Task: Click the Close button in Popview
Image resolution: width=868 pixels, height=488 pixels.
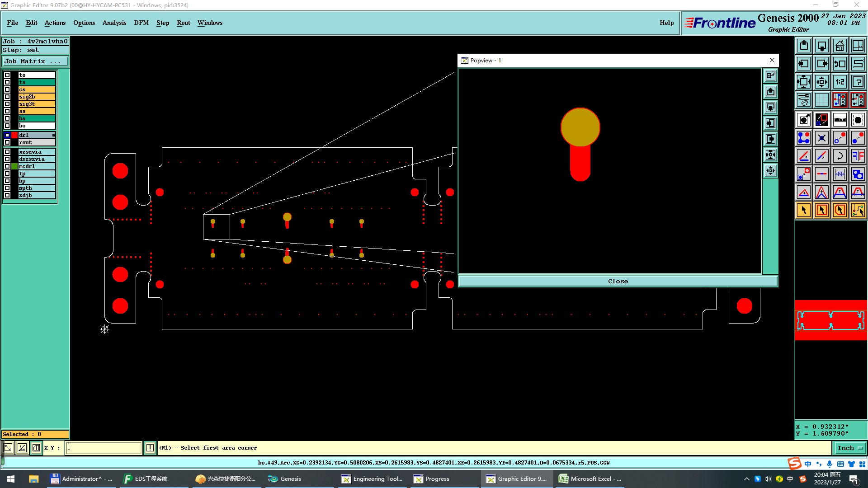Action: coord(618,281)
